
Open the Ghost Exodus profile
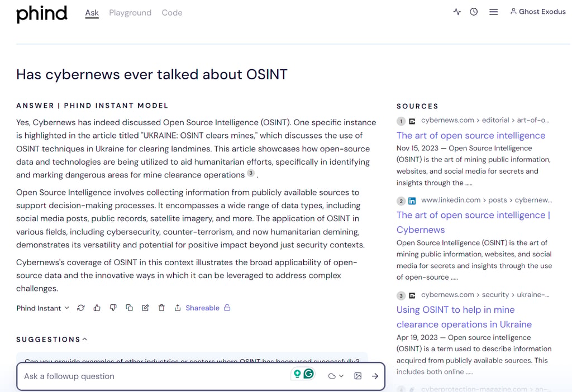coord(538,12)
